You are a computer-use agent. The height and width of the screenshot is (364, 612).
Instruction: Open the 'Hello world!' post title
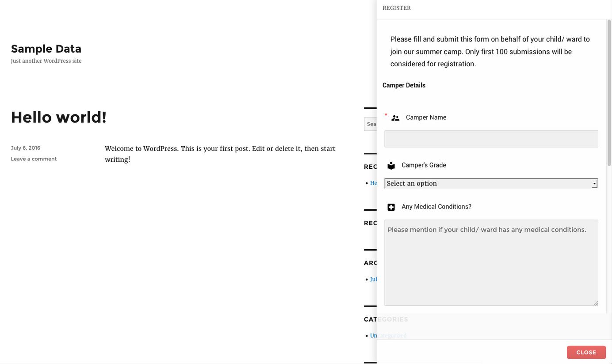tap(58, 117)
